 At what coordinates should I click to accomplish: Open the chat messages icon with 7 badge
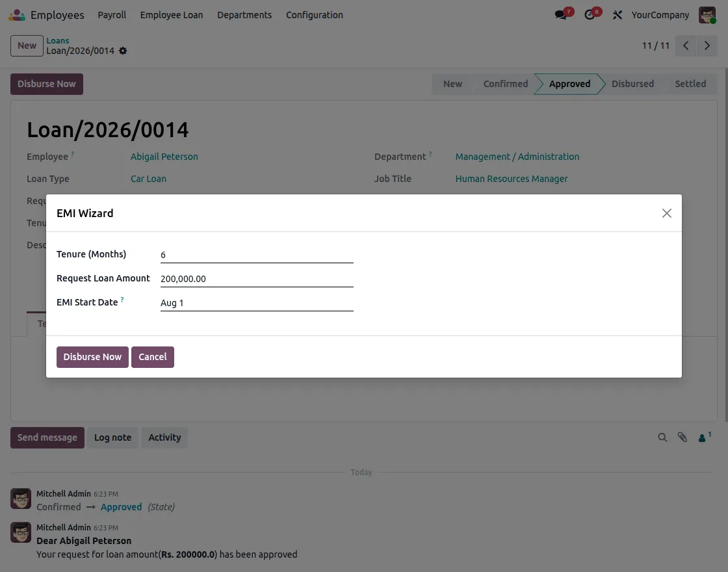(x=561, y=15)
